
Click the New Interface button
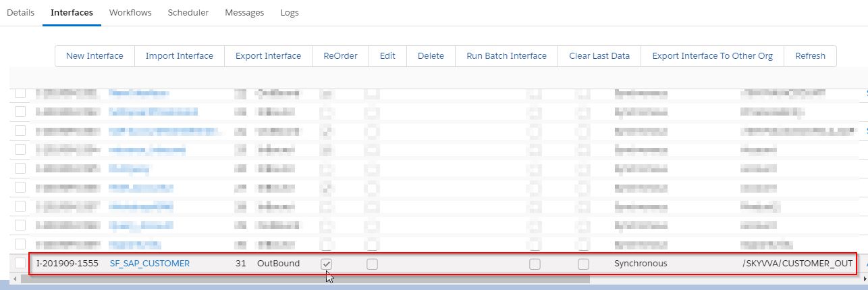pyautogui.click(x=94, y=56)
